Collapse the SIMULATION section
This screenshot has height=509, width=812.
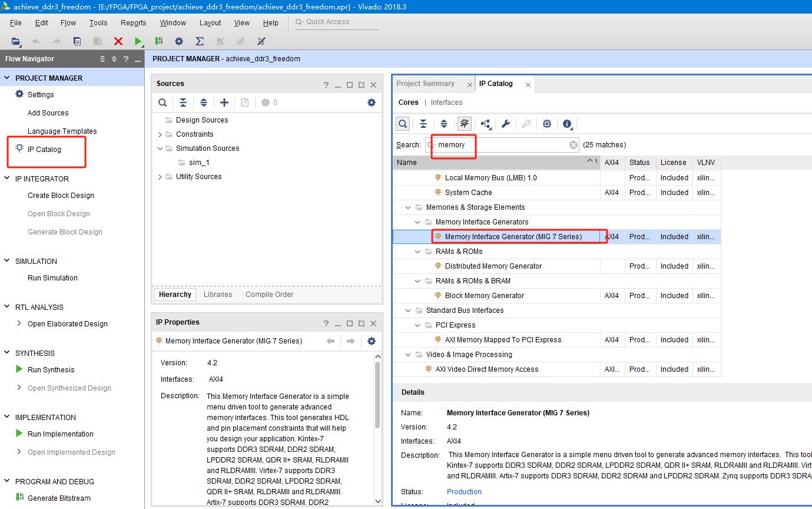[7, 261]
